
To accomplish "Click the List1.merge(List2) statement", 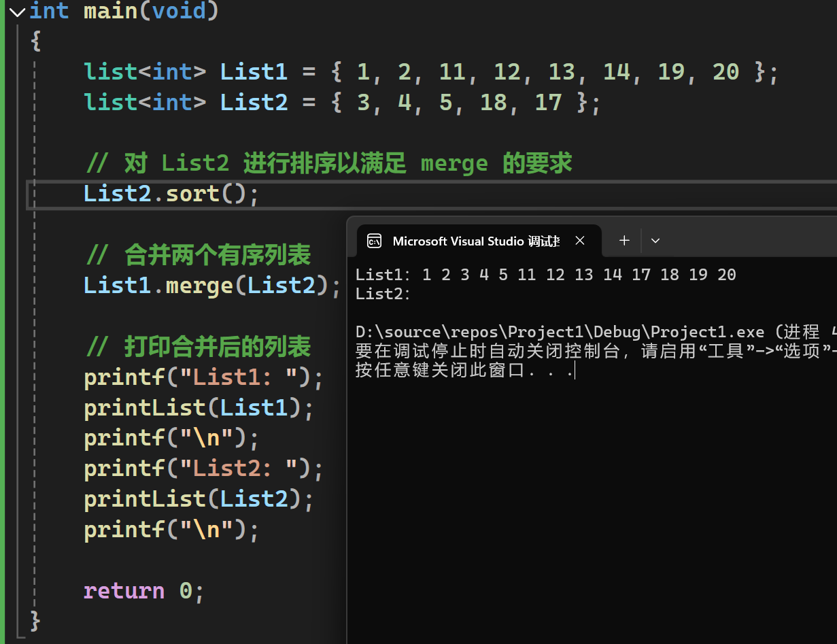I will coord(211,286).
